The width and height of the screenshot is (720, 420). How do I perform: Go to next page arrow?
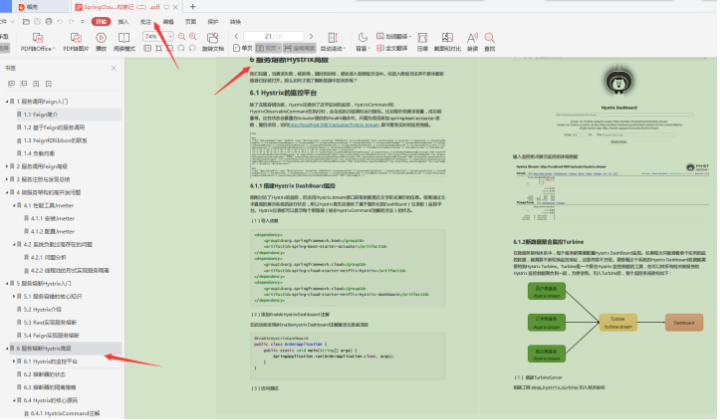coord(311,36)
